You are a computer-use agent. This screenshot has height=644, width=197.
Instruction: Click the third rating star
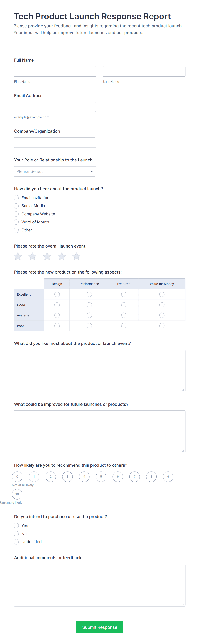pyautogui.click(x=47, y=256)
